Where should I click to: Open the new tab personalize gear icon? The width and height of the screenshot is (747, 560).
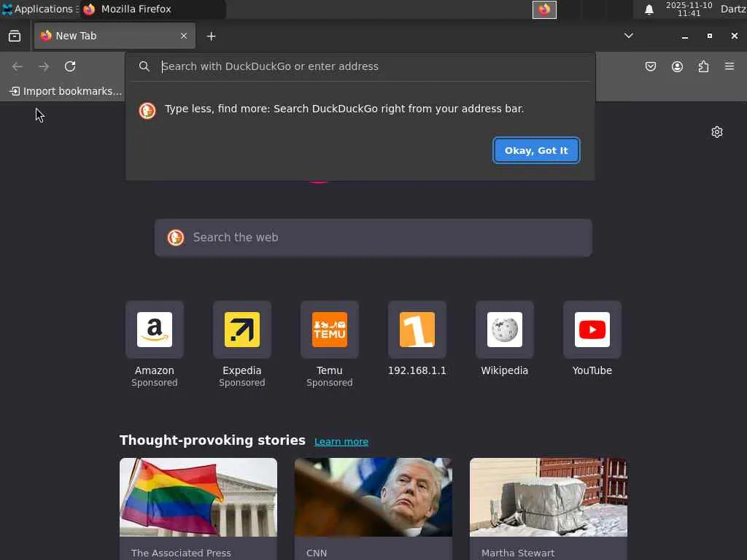coord(717,132)
